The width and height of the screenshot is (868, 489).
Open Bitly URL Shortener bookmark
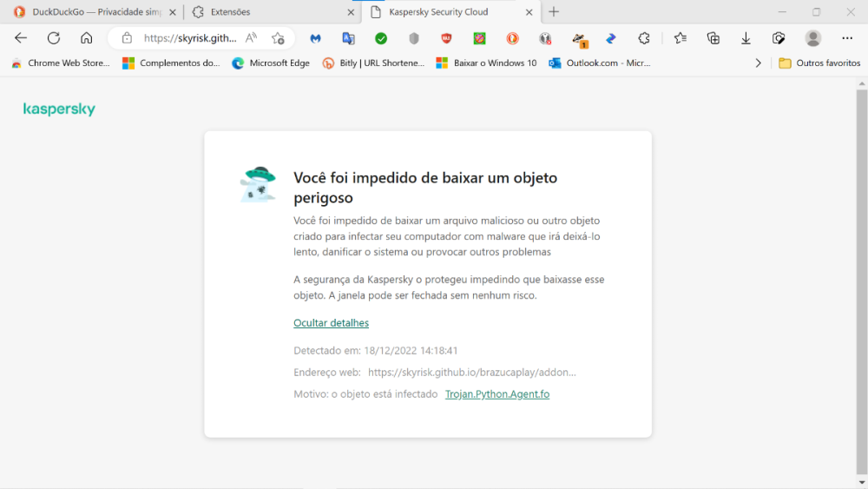[x=373, y=63]
